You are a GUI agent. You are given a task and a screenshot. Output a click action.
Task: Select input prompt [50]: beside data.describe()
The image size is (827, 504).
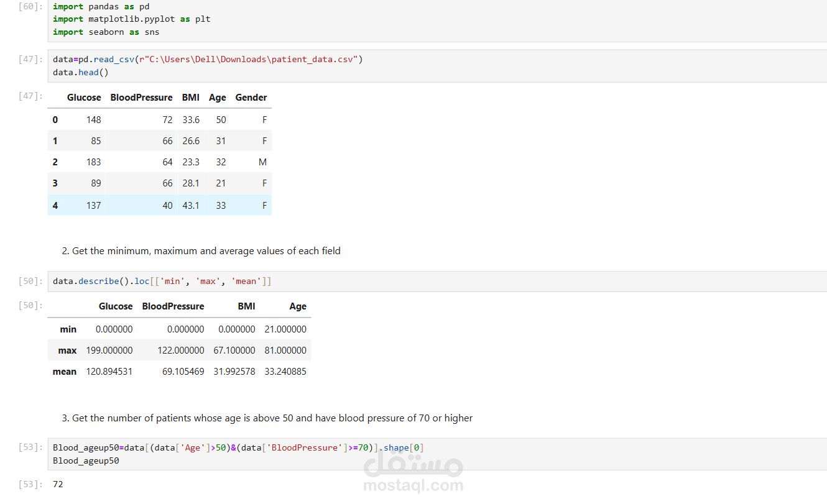[x=31, y=282]
